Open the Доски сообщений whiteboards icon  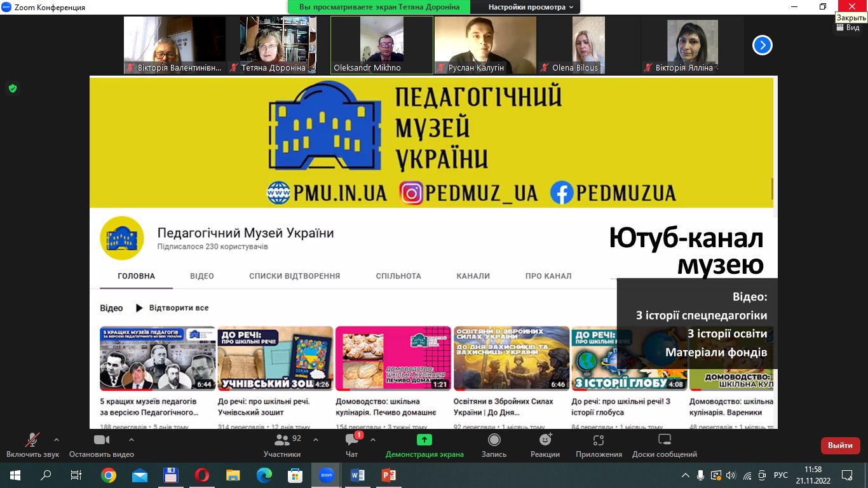coord(664,440)
